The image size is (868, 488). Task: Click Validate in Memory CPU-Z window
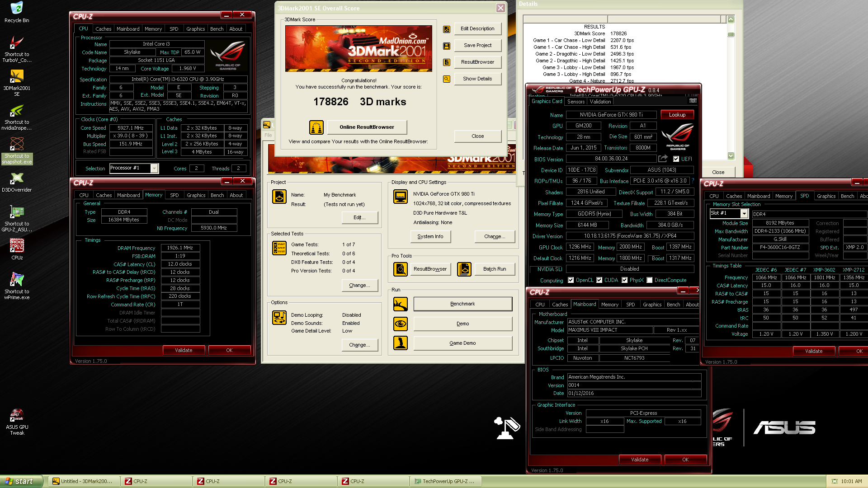(x=184, y=350)
